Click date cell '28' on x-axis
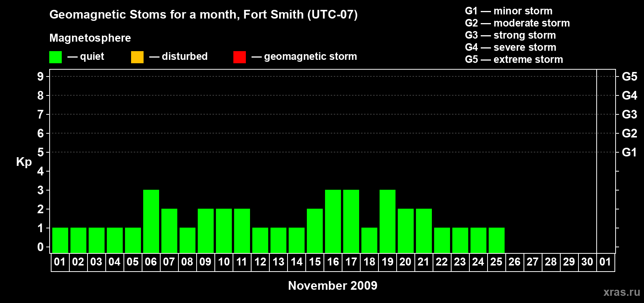Image resolution: width=644 pixels, height=303 pixels. coord(551,262)
